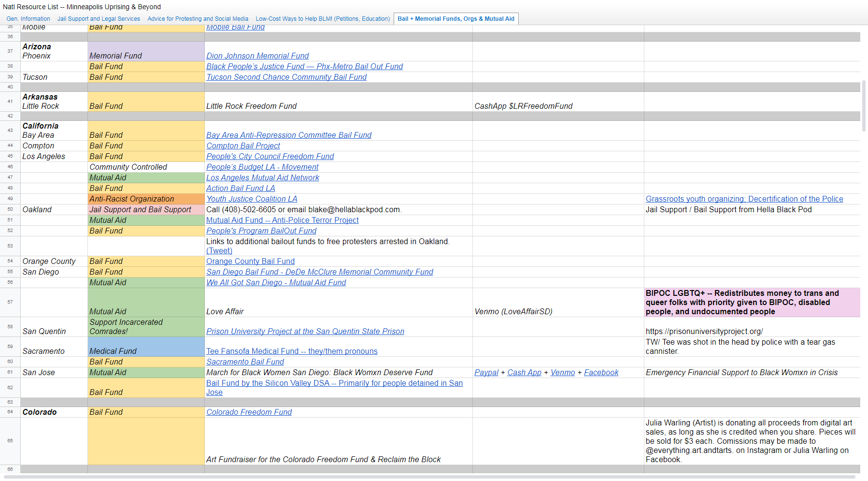This screenshot has height=481, width=868.
Task: Open Grassroots youth organizing: Decertification of the Police link
Action: (744, 199)
